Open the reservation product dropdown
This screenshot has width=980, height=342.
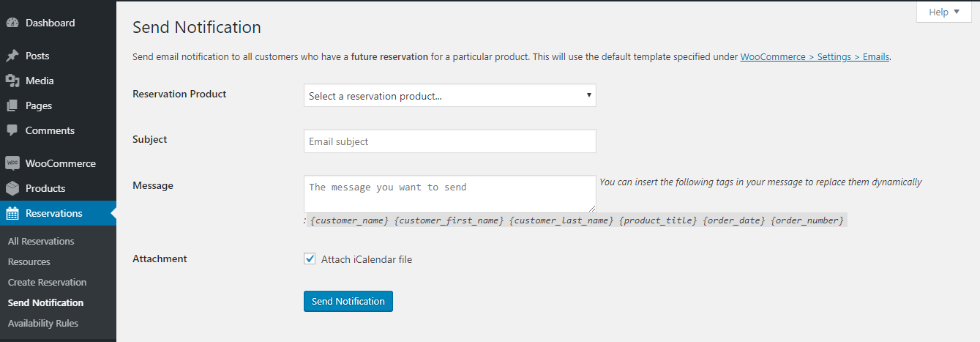tap(449, 95)
